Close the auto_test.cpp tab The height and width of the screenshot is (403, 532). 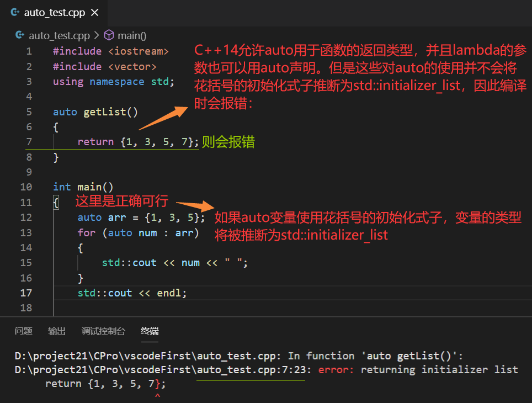coord(95,13)
